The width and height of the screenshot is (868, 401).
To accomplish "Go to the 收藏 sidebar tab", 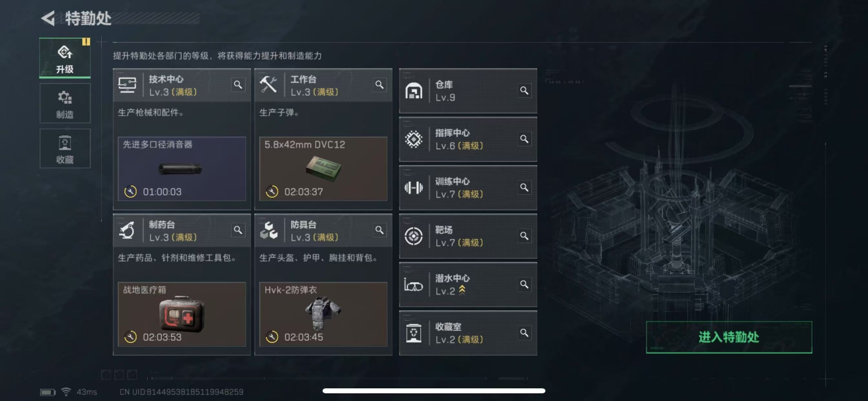I will click(65, 149).
